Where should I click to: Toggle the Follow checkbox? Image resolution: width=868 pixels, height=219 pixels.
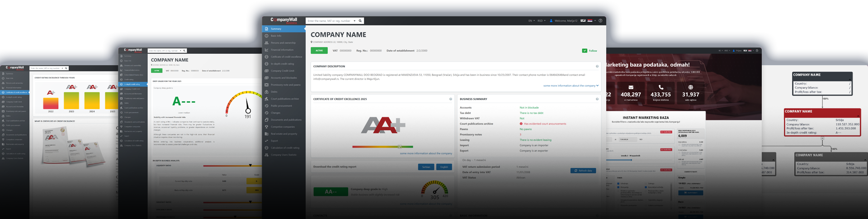point(585,51)
